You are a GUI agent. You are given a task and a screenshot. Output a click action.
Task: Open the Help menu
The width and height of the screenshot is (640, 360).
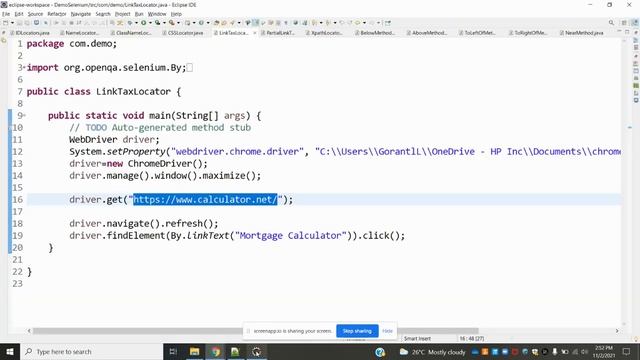[176, 14]
